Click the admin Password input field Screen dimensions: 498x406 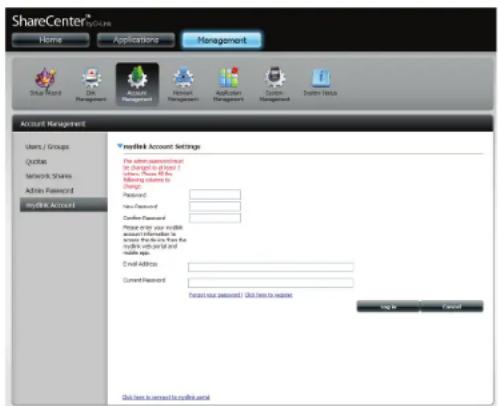pos(215,195)
